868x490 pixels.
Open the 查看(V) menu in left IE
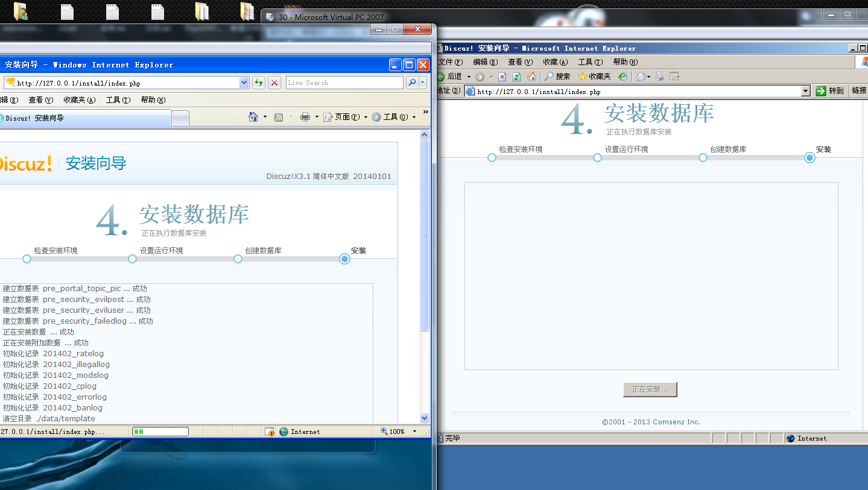(40, 100)
